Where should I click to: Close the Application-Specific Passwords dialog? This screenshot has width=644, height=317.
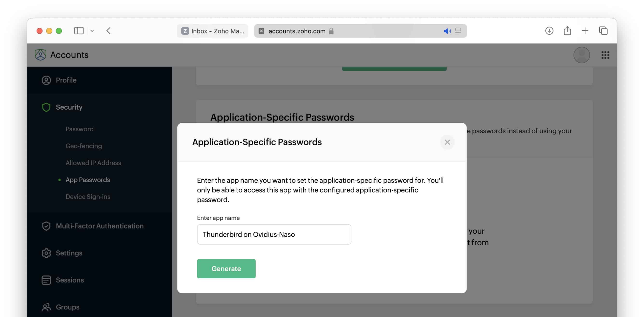[x=447, y=142]
